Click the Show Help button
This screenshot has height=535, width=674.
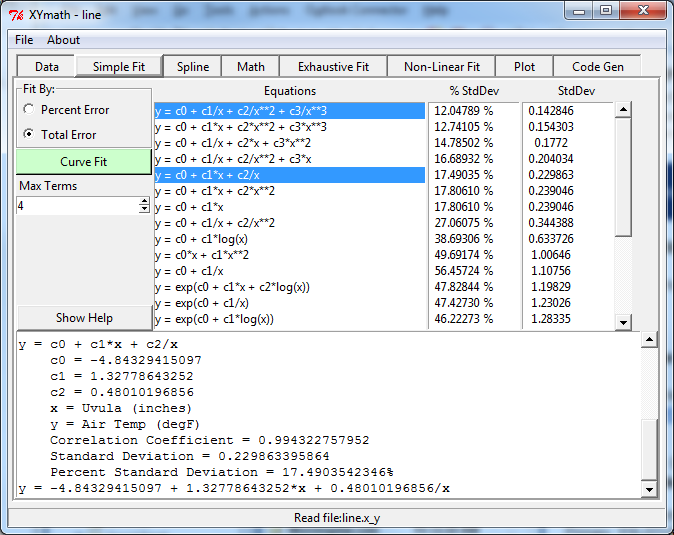(84, 318)
